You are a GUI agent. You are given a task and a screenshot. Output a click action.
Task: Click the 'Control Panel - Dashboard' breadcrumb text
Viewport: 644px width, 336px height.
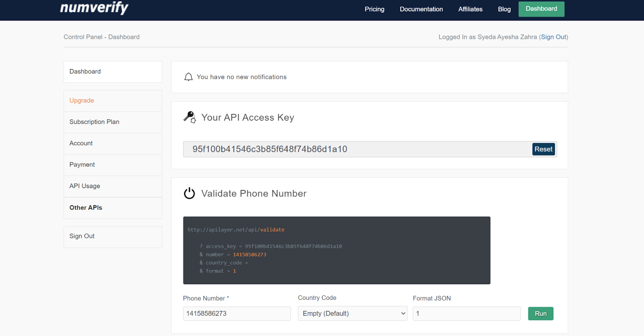pyautogui.click(x=101, y=37)
